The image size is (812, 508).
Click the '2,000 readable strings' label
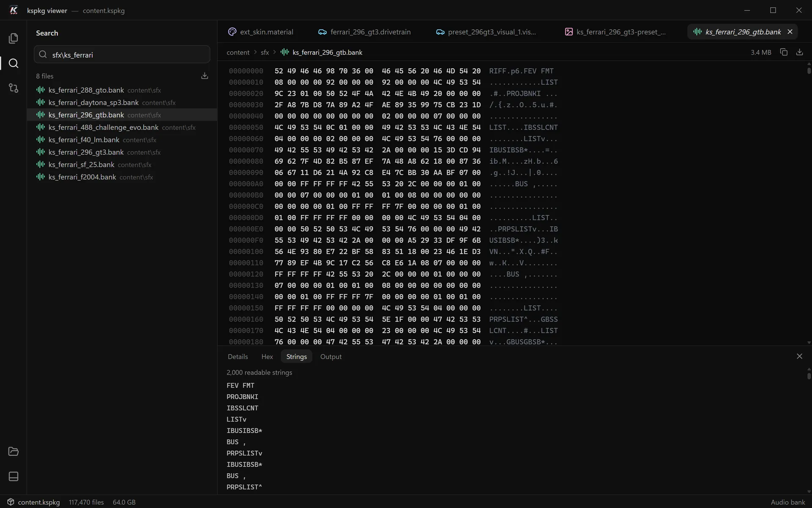click(259, 373)
